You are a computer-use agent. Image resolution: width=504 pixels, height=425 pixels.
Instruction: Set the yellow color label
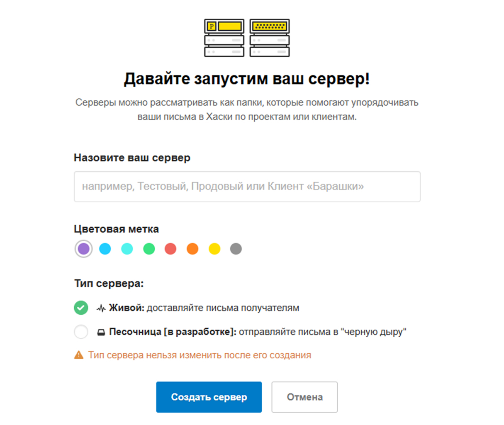point(214,249)
